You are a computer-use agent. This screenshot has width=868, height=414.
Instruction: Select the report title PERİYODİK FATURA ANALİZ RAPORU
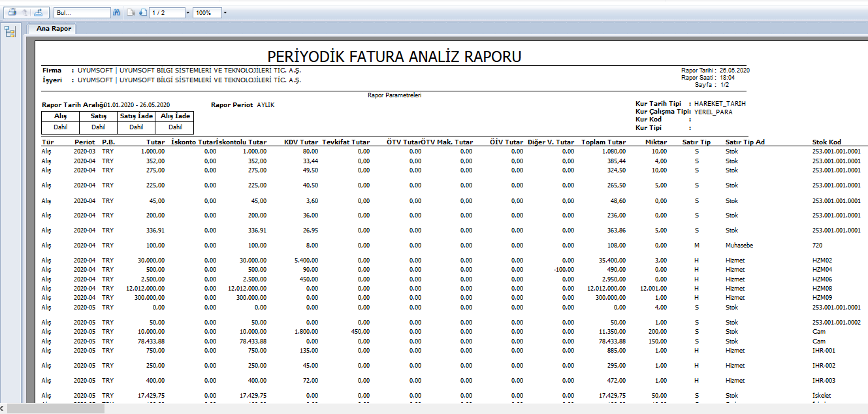(x=394, y=57)
